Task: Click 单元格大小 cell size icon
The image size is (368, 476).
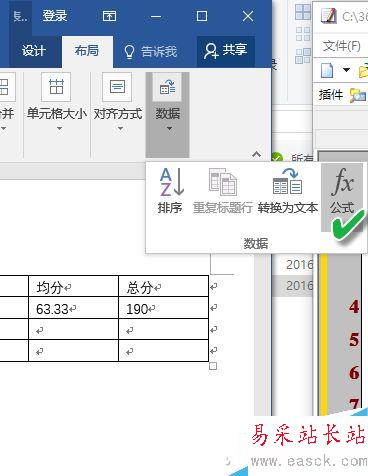Action: point(56,87)
